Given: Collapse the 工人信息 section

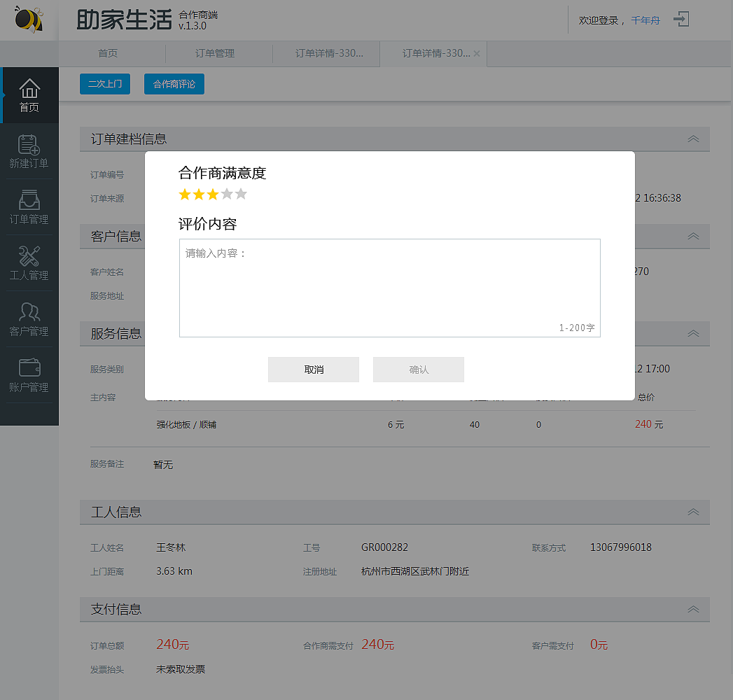Looking at the screenshot, I should (692, 512).
